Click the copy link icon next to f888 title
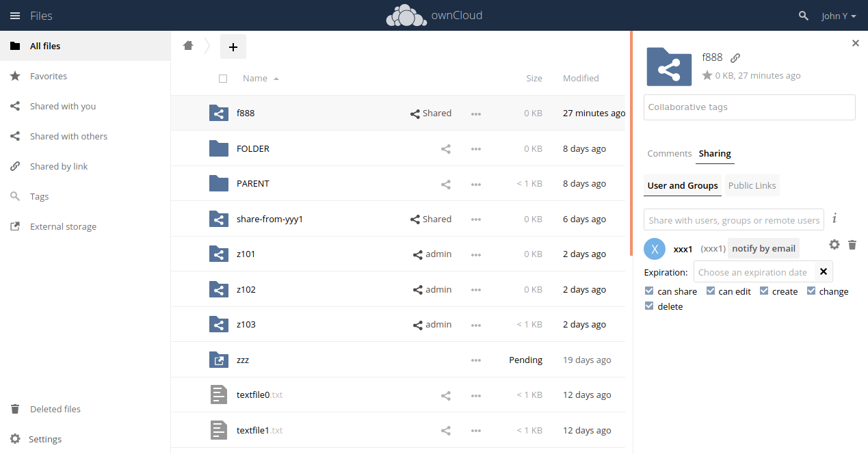Image resolution: width=868 pixels, height=454 pixels. point(735,57)
